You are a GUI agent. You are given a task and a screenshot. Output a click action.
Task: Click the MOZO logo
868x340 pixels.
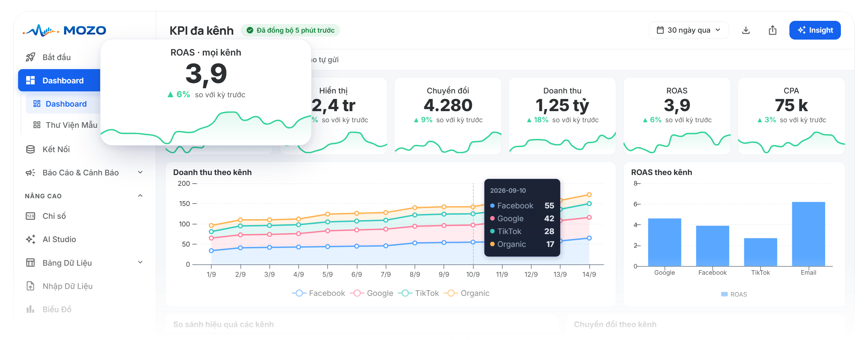pos(65,30)
